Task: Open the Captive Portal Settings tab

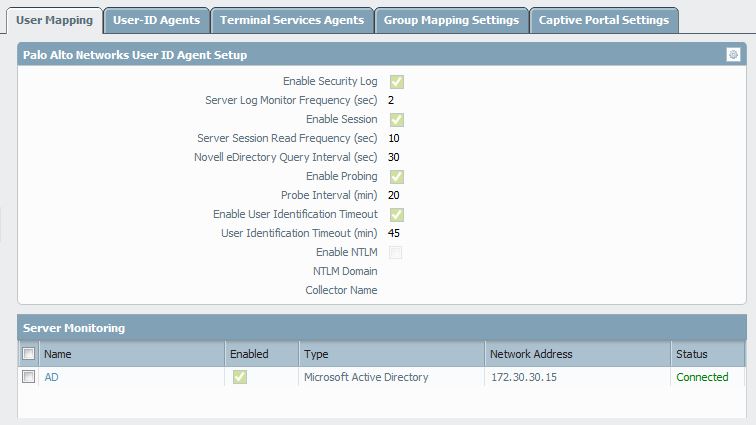Action: (x=603, y=20)
